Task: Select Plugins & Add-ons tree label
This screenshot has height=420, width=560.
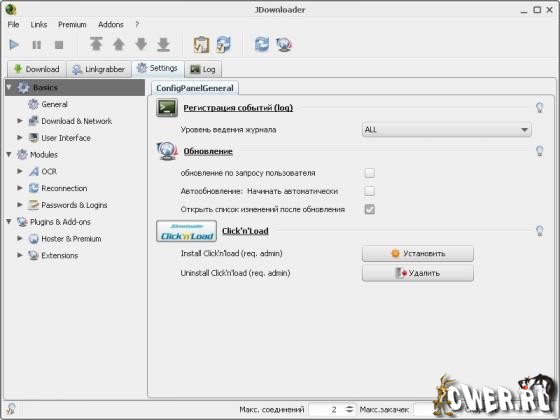Action: tap(60, 222)
